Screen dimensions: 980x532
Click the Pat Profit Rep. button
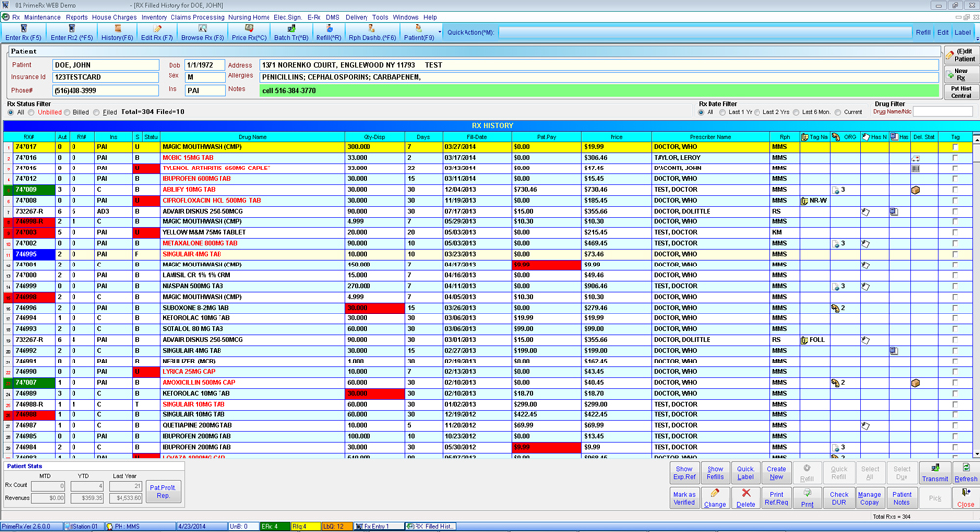coord(163,490)
